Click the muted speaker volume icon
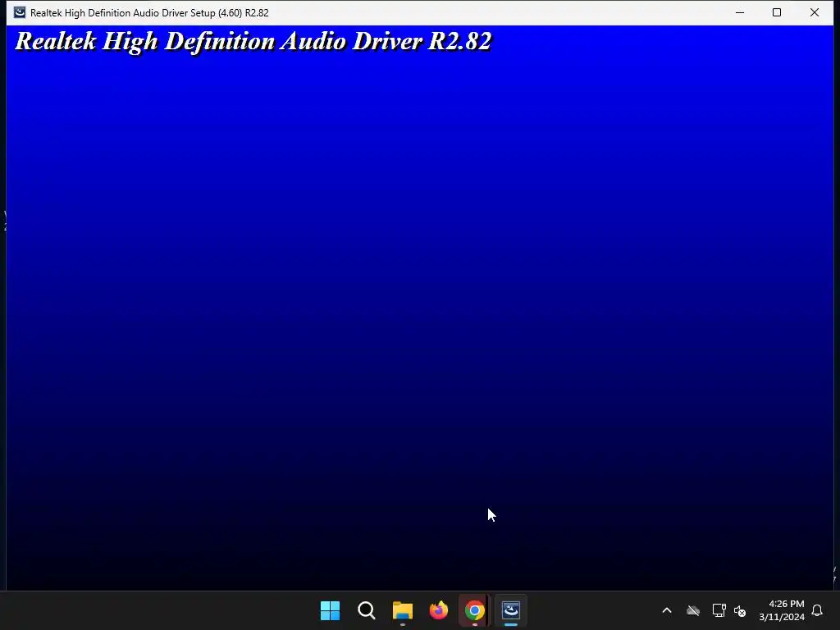 (740, 610)
